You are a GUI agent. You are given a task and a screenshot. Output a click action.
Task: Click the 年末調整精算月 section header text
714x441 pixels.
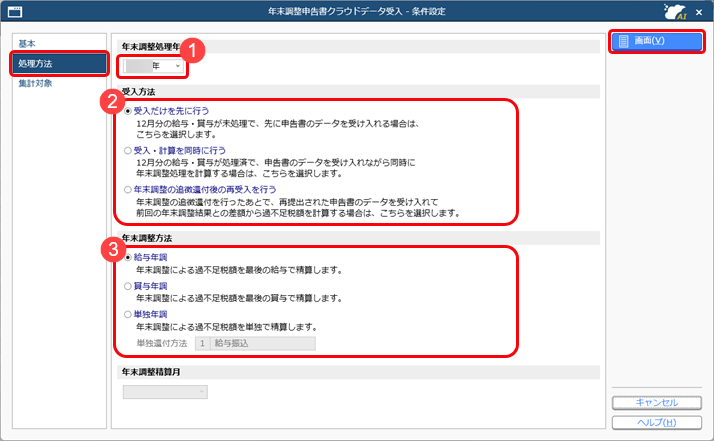coord(151,372)
